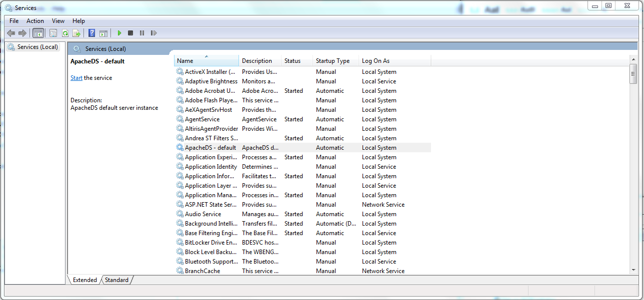Pause the service with the pause icon
The height and width of the screenshot is (300, 644).
pyautogui.click(x=142, y=33)
